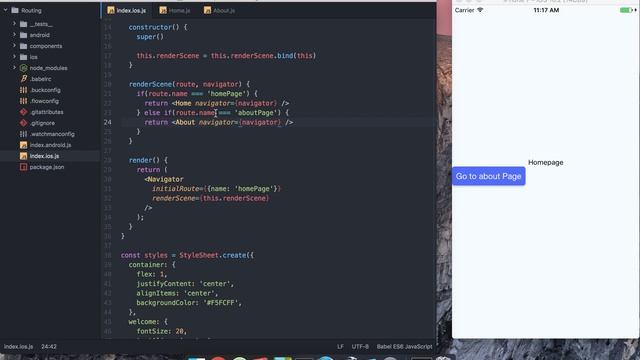Viewport: 640px width, 360px height.
Task: Switch to the index.ios.js editor tab
Action: (127, 10)
